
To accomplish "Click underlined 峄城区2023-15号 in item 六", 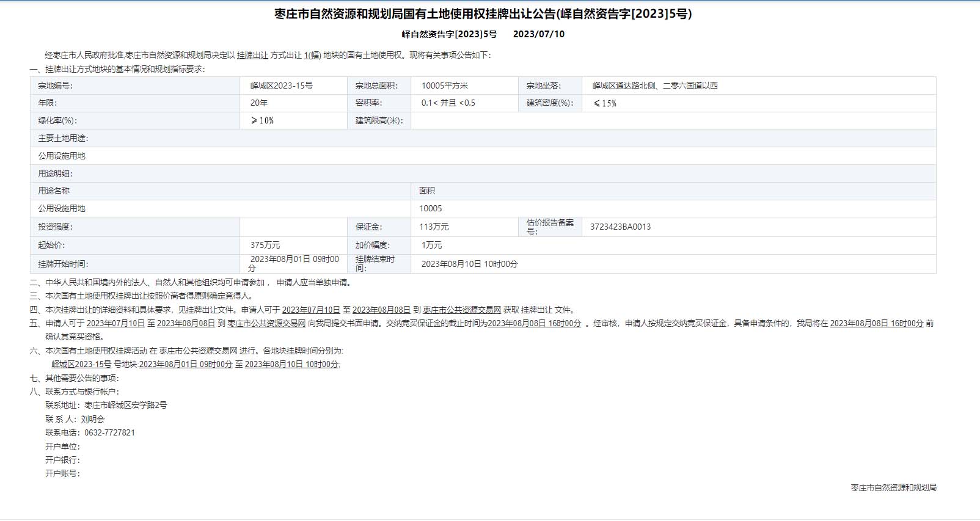I will pos(81,364).
